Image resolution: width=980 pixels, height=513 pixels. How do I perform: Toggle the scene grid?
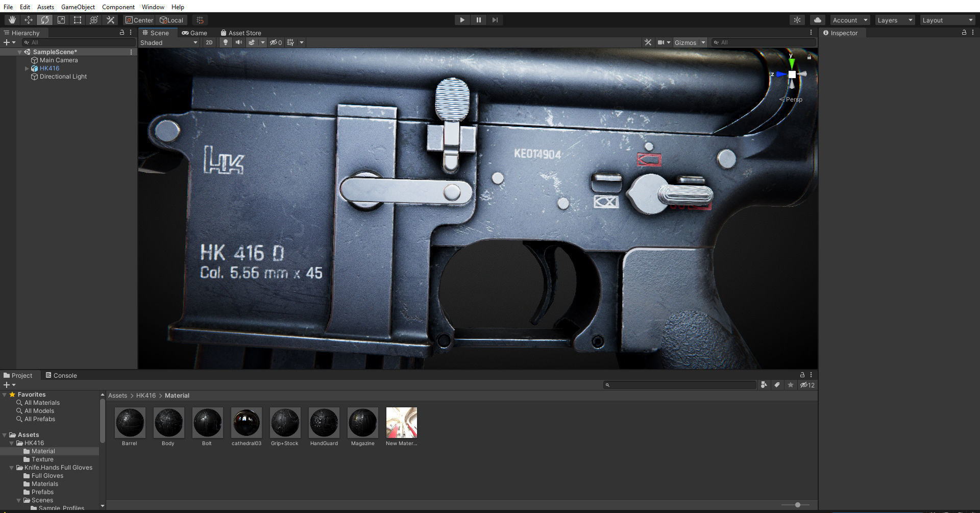[x=290, y=42]
